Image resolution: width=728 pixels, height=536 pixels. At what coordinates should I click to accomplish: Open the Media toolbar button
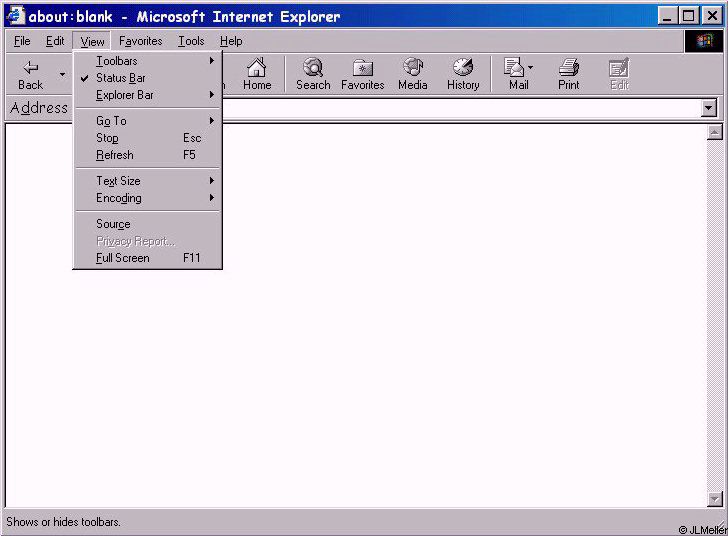point(413,74)
